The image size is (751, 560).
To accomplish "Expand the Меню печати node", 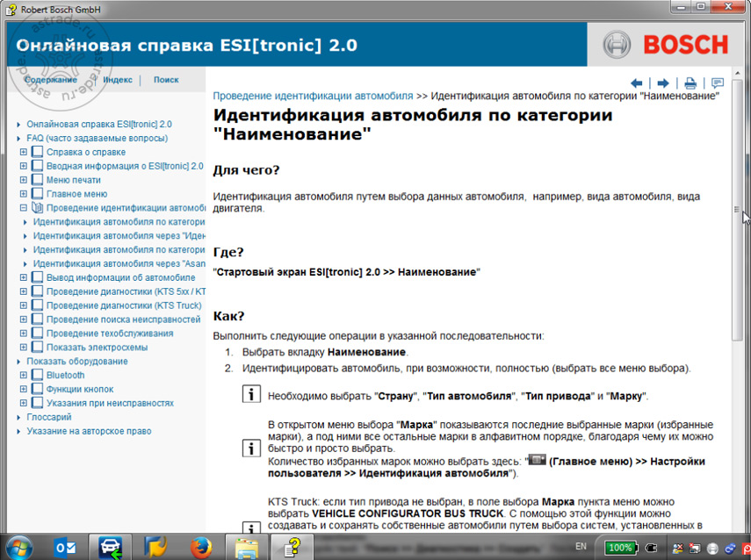I will (23, 179).
